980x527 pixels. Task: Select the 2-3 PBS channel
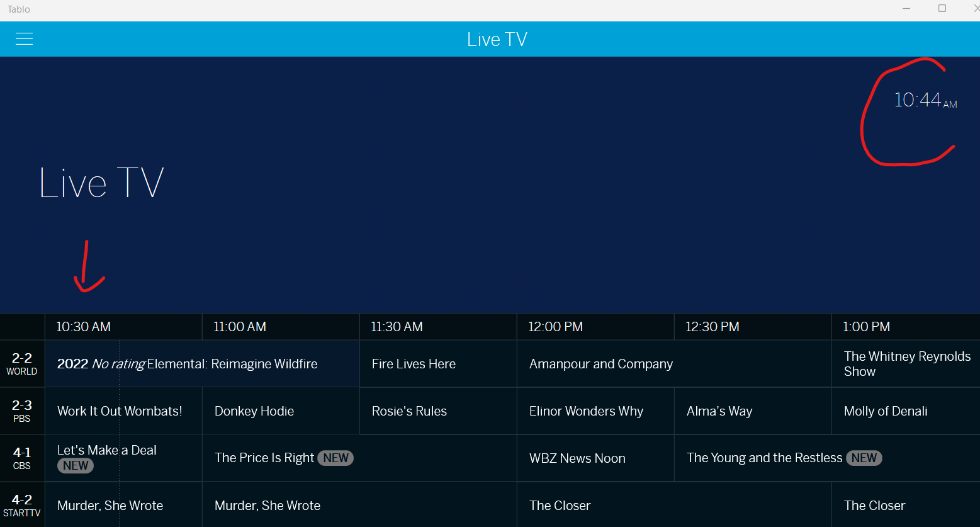(x=22, y=411)
